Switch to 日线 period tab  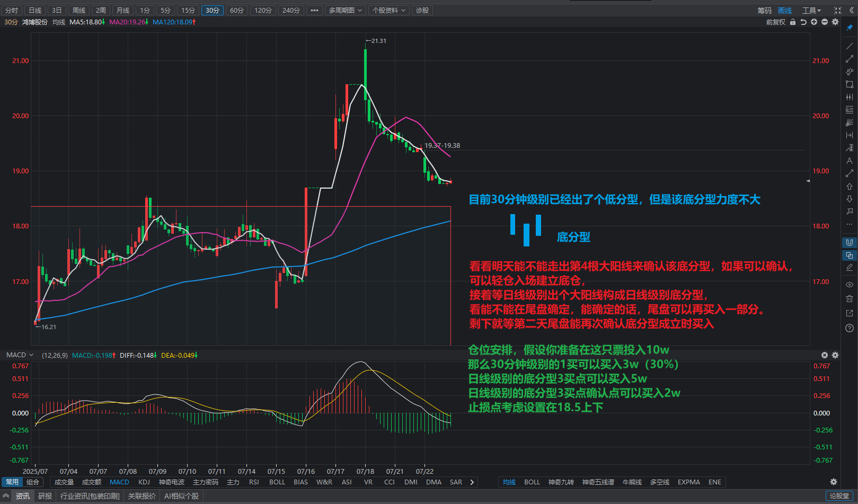pyautogui.click(x=35, y=11)
